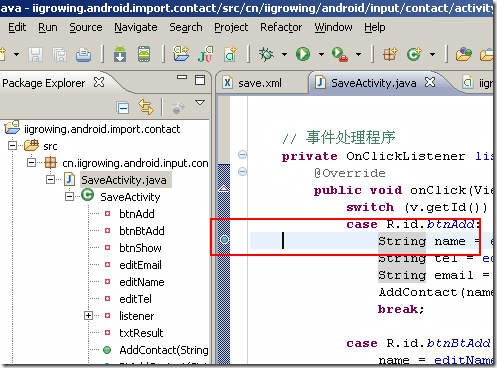Toggle Link with Editor in Package Explorer
Screen dimensions: 497x368
146,107
